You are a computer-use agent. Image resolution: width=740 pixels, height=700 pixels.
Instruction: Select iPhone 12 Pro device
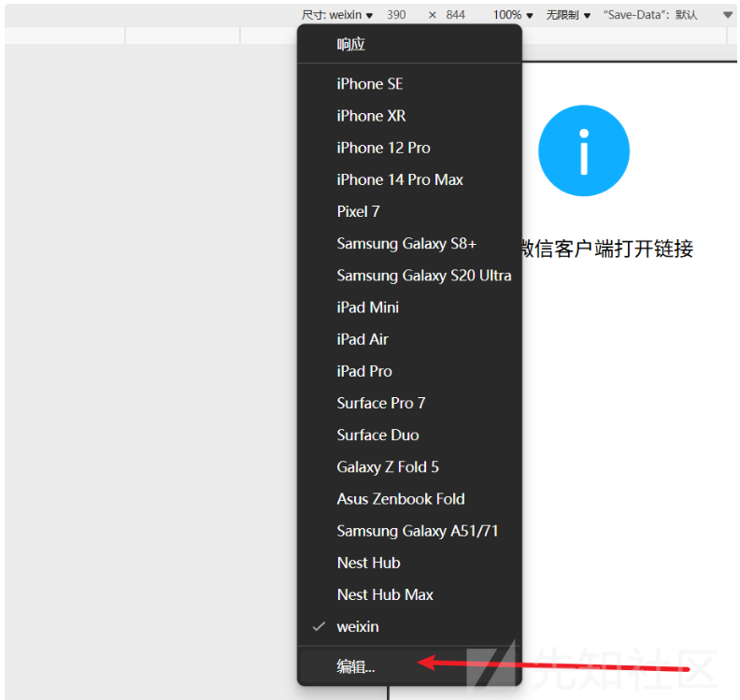pos(409,148)
